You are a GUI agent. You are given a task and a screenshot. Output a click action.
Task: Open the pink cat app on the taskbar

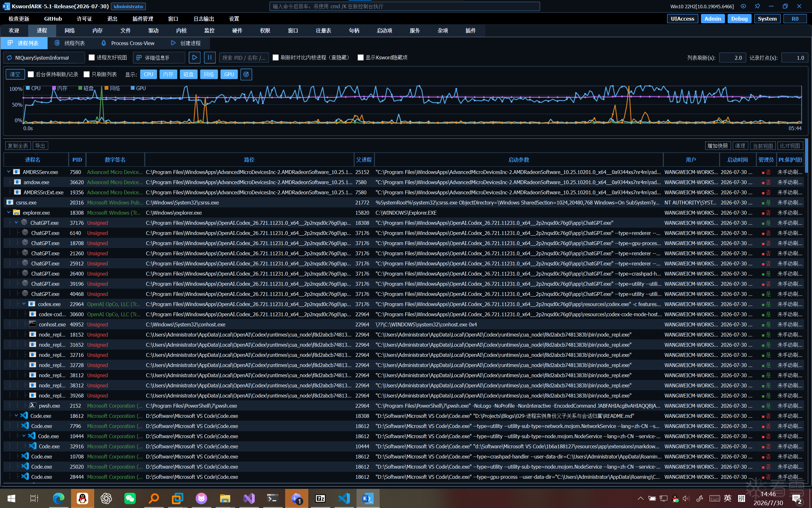[x=201, y=498]
